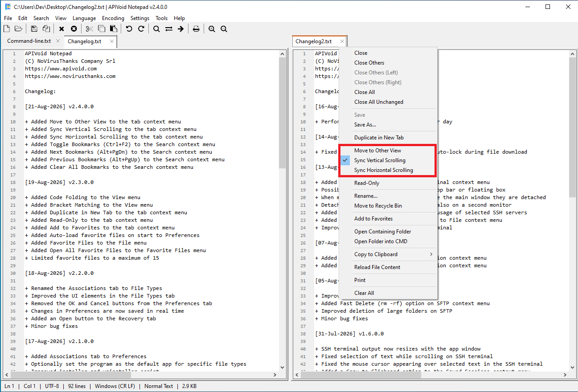The image size is (578, 392).
Task: Save the file using the floppy icon
Action: 34,29
